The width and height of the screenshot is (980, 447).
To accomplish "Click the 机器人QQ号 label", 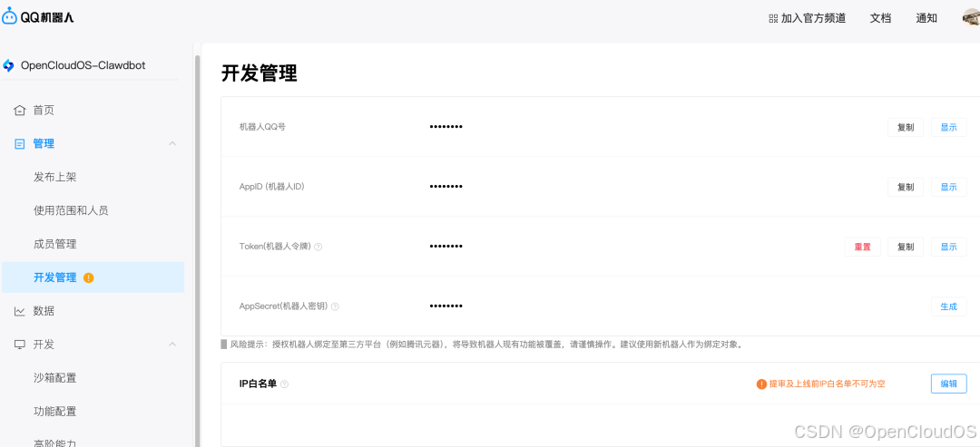I will point(262,127).
